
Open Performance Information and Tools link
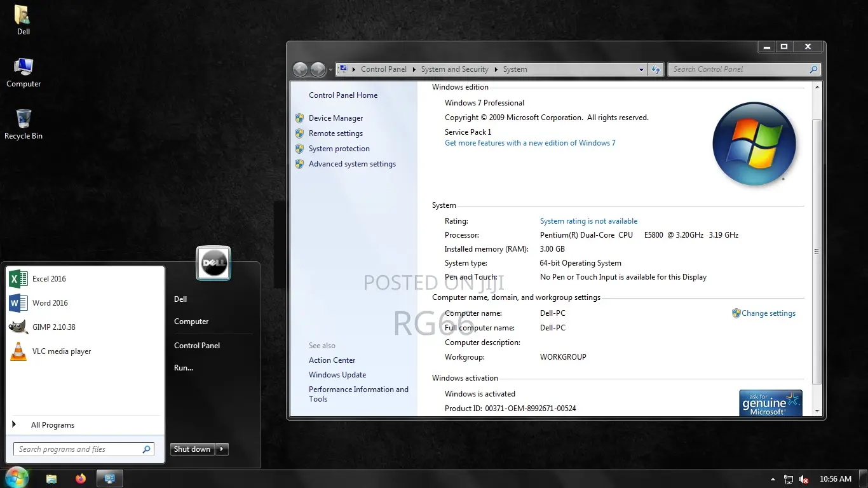point(358,394)
